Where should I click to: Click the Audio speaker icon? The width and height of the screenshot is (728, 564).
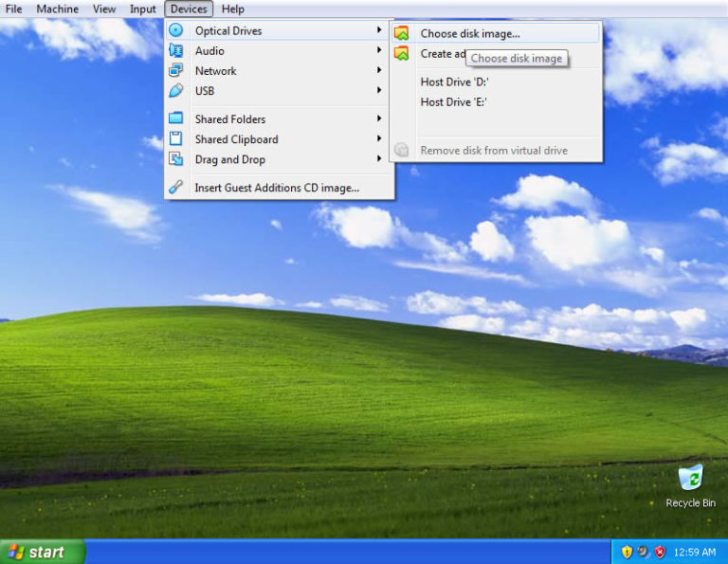175,50
